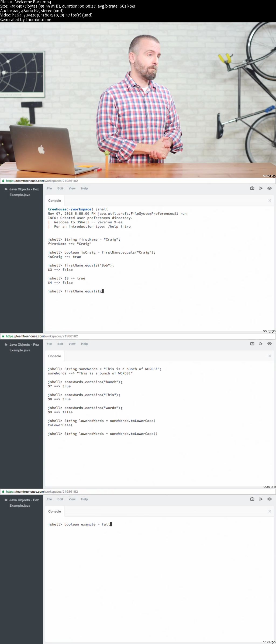Select the Console tab in the firstName frame
Image resolution: width=276 pixels, height=644 pixels.
pyautogui.click(x=55, y=200)
